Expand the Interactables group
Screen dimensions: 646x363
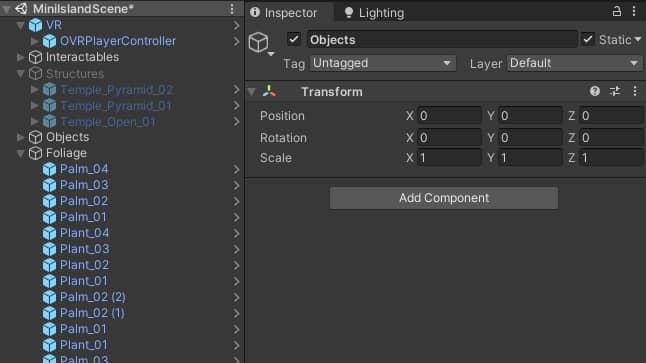(20, 57)
